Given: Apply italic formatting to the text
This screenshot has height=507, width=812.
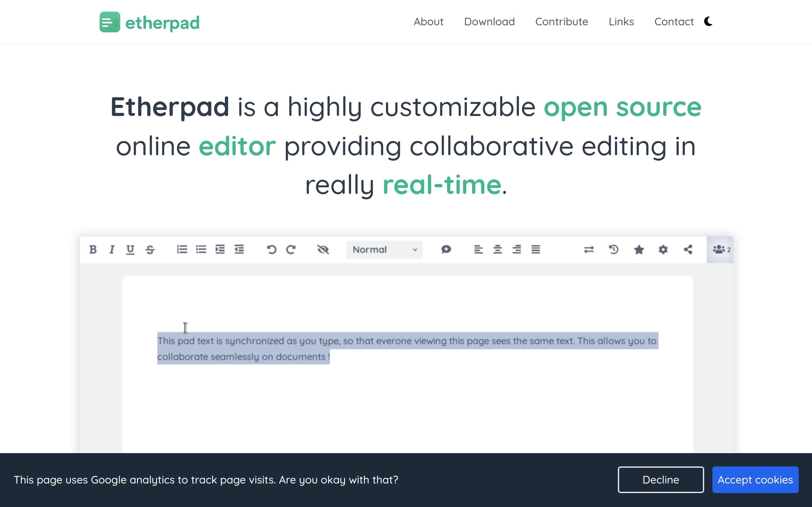Looking at the screenshot, I should click(112, 249).
